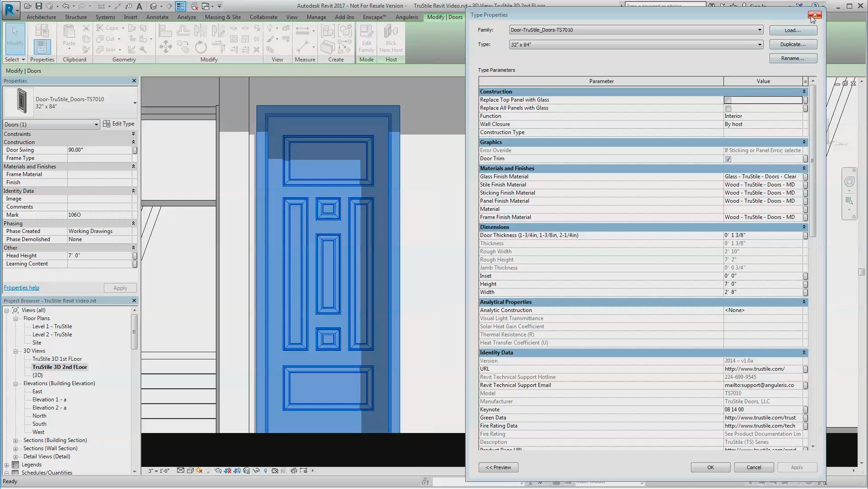This screenshot has width=868, height=489.
Task: Click the Undo arrow icon
Action: coord(66,6)
